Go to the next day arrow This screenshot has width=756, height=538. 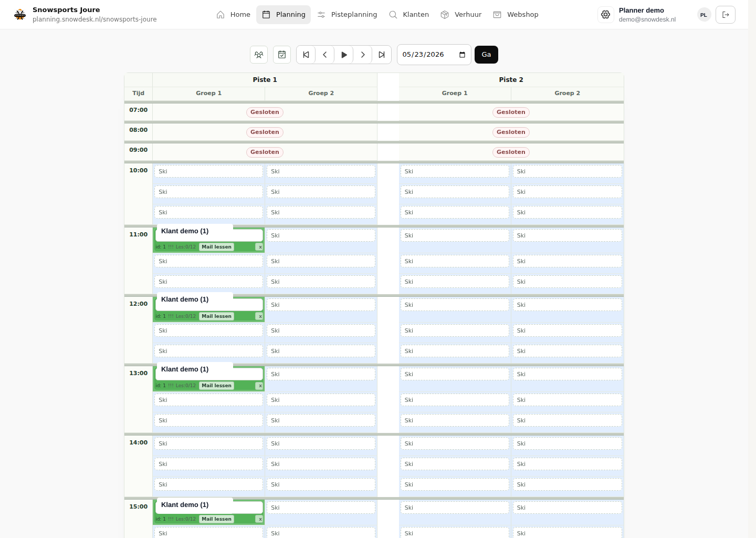(363, 55)
